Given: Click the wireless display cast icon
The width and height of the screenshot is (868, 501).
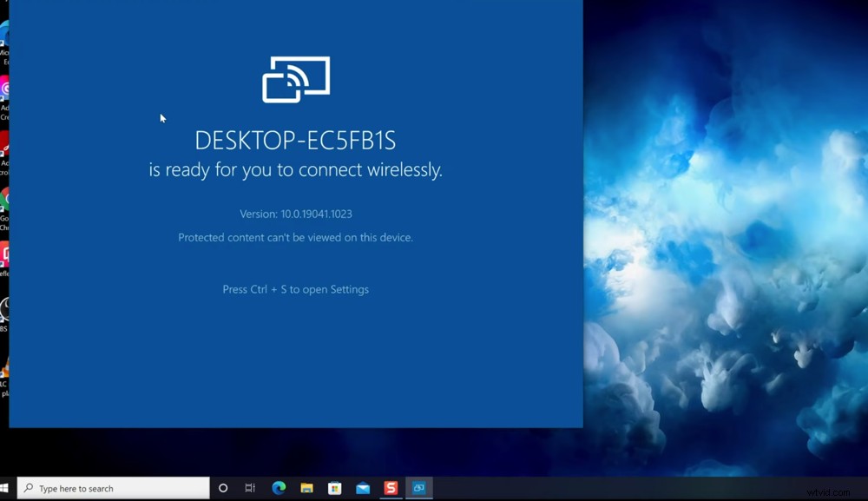Looking at the screenshot, I should click(x=296, y=79).
